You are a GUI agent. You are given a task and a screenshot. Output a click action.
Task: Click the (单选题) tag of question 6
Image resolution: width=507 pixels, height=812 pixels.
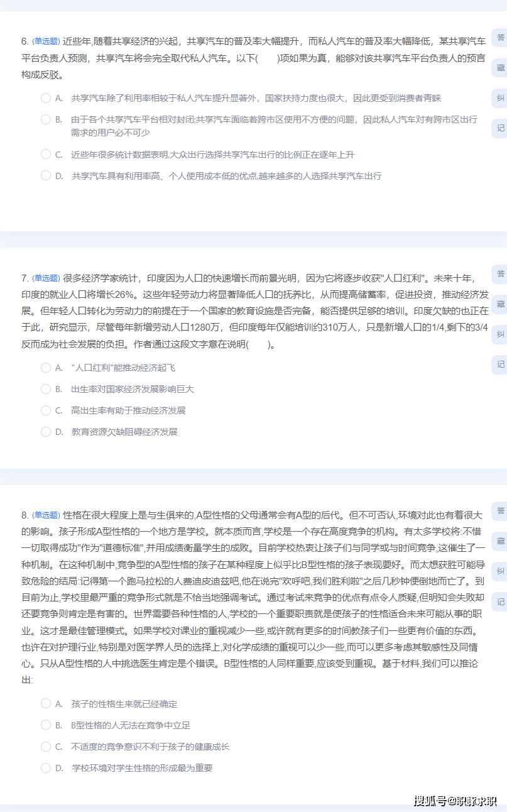[46, 41]
